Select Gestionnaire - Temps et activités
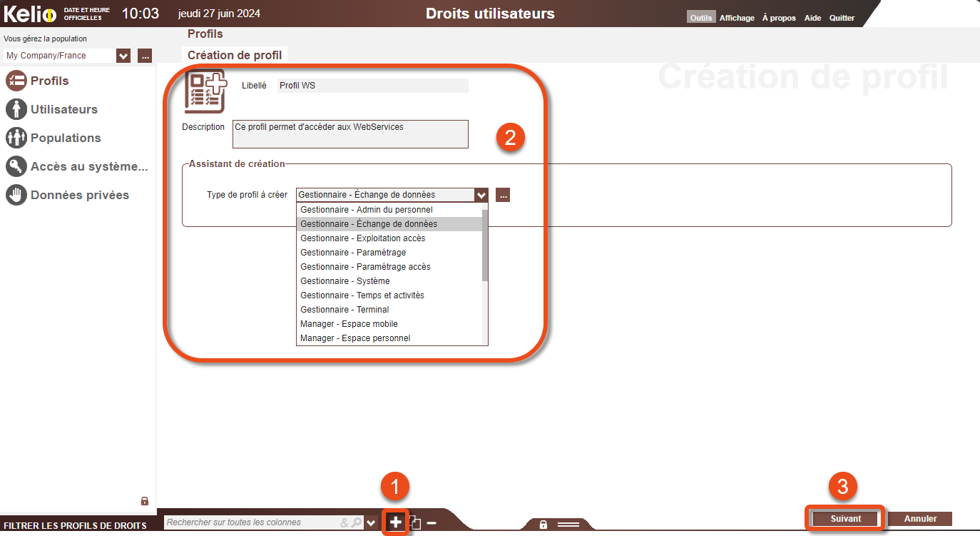The height and width of the screenshot is (536, 980). (x=389, y=295)
